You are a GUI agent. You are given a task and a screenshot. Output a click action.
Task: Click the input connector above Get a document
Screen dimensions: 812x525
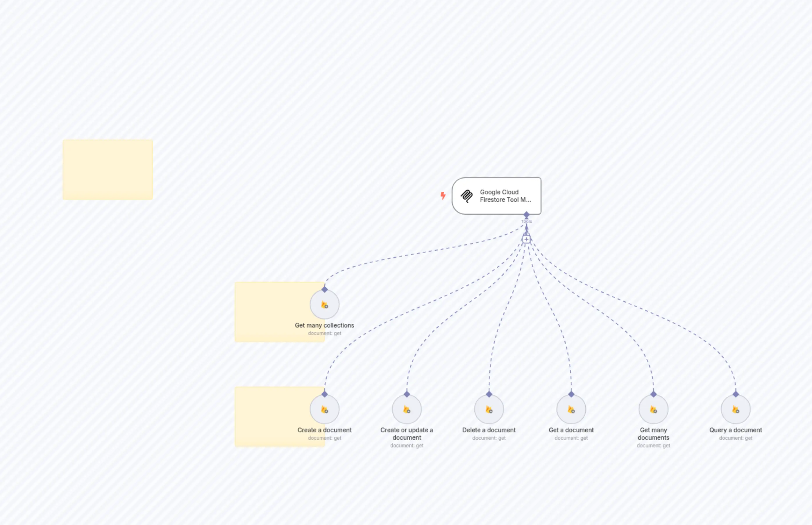click(571, 395)
